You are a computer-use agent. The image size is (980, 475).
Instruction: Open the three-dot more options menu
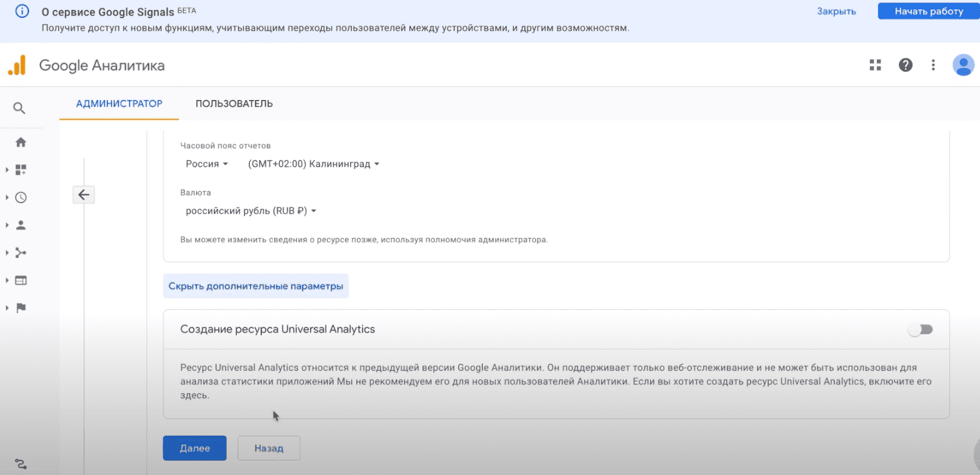click(x=932, y=65)
